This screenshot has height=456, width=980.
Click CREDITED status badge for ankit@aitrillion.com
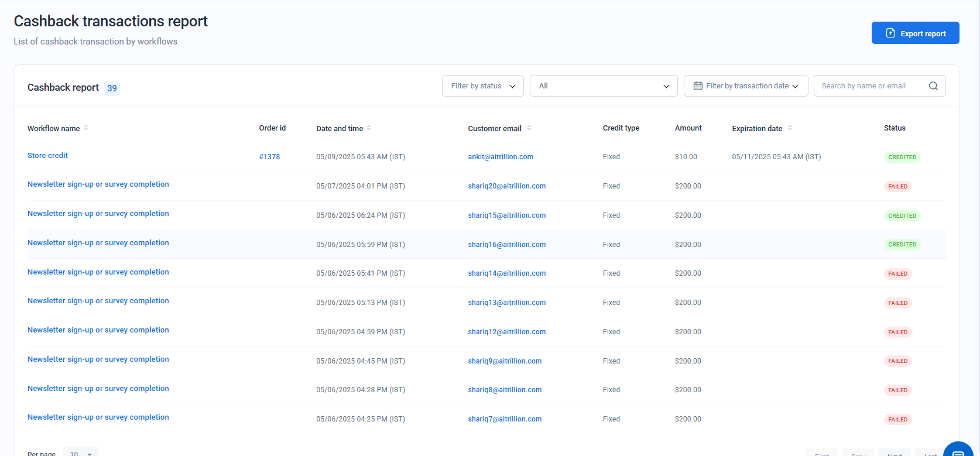(x=902, y=157)
